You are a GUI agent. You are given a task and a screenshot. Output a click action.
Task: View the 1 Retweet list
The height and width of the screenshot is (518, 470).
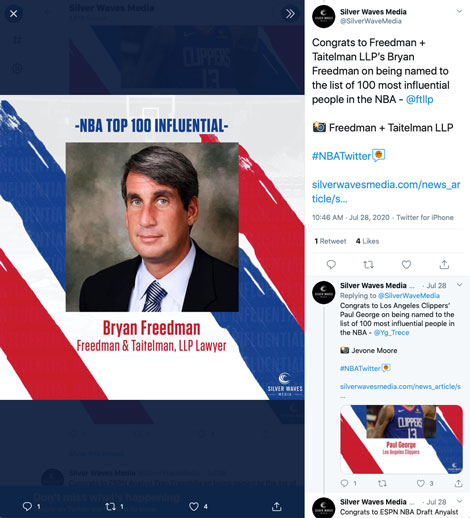[330, 241]
